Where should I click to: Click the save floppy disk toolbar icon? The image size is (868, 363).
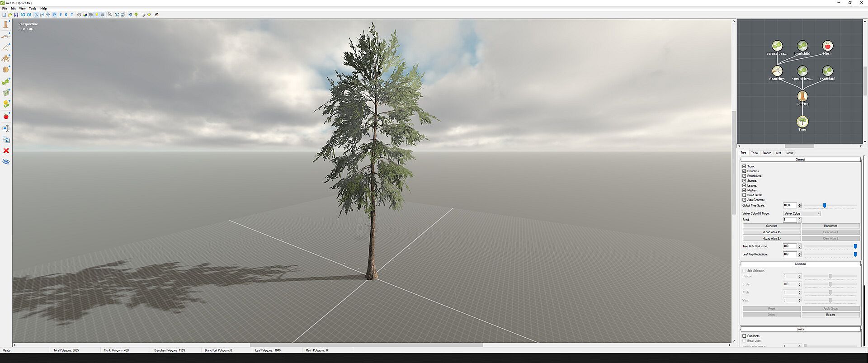[16, 15]
